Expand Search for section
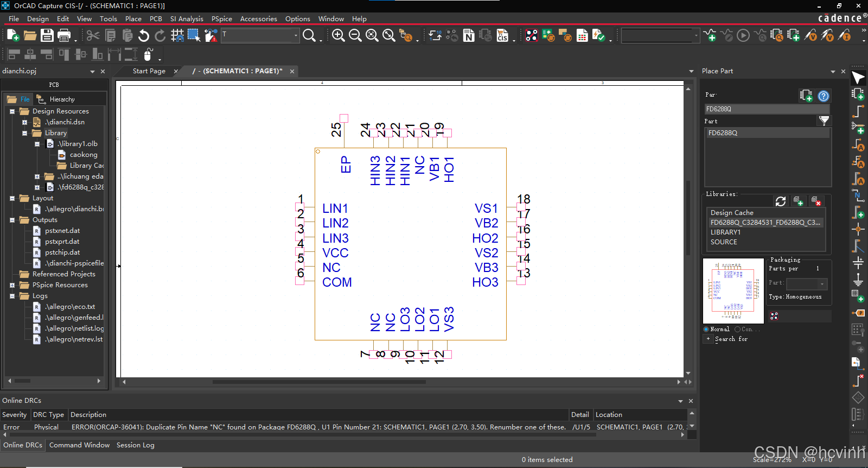868x468 pixels. pyautogui.click(x=708, y=338)
